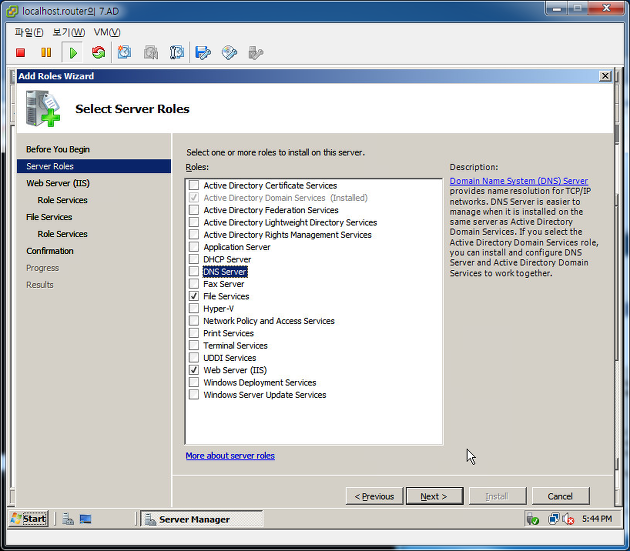
Task: Open Role Services under Web Server (IIS)
Action: click(x=62, y=200)
